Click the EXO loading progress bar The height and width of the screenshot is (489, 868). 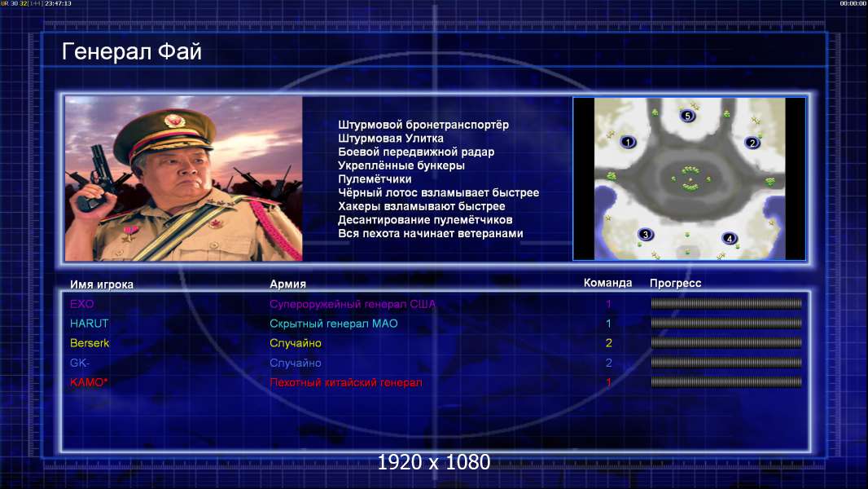click(x=726, y=303)
